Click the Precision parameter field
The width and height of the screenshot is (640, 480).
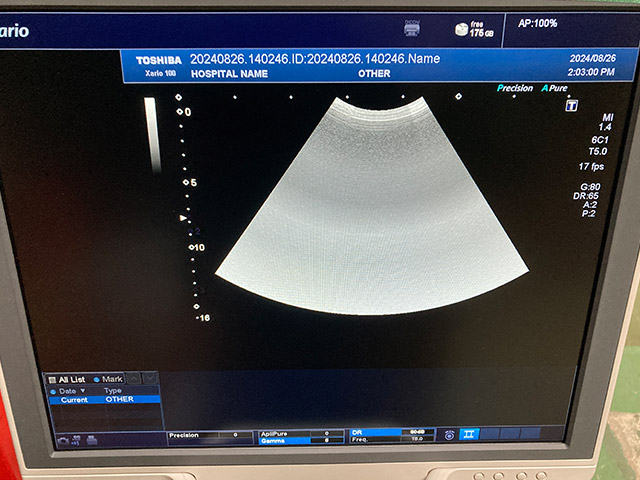pyautogui.click(x=210, y=435)
